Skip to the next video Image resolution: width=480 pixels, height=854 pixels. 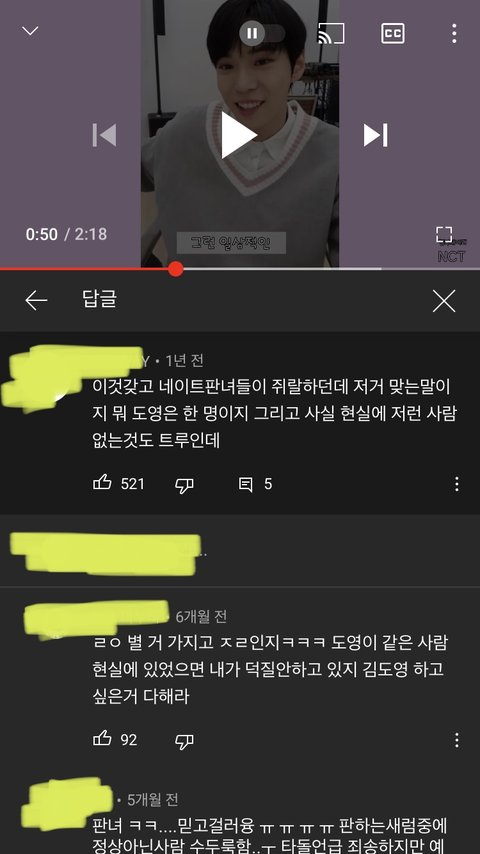point(375,135)
